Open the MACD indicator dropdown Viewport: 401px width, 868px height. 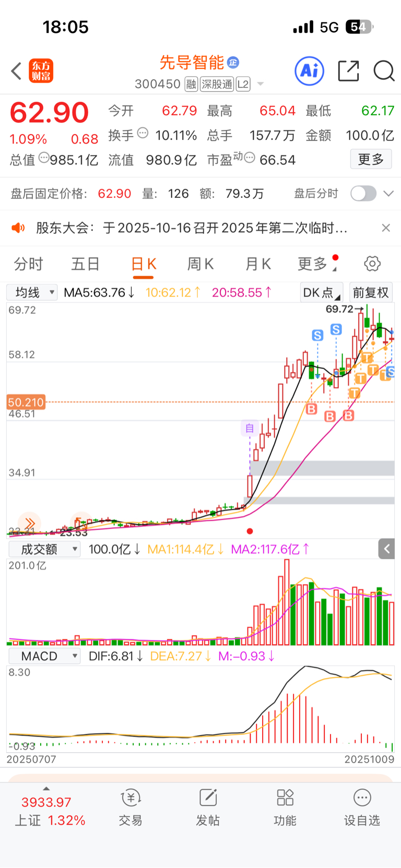pyautogui.click(x=44, y=656)
